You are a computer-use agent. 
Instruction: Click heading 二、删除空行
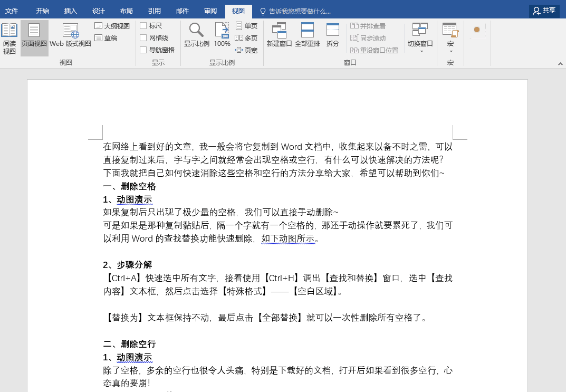(x=130, y=344)
